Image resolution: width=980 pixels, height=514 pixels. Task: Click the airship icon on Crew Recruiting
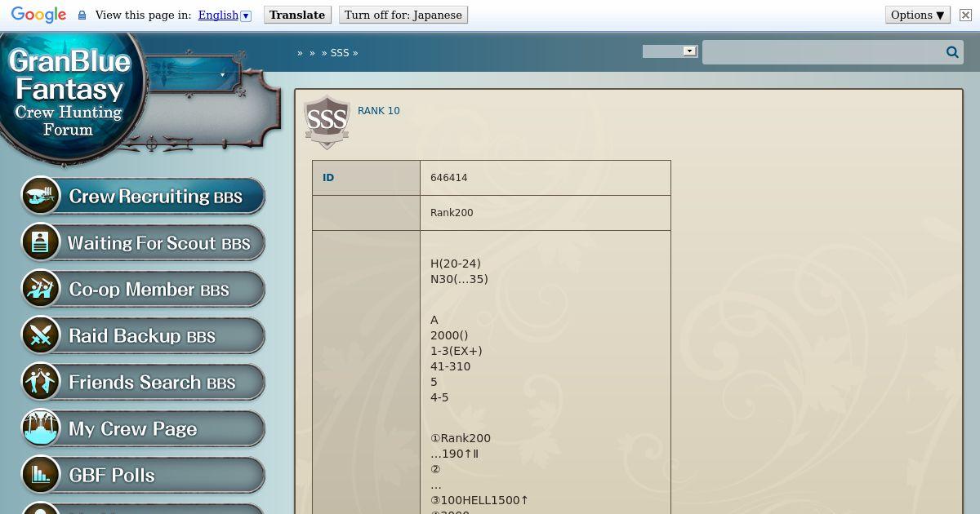pyautogui.click(x=41, y=197)
